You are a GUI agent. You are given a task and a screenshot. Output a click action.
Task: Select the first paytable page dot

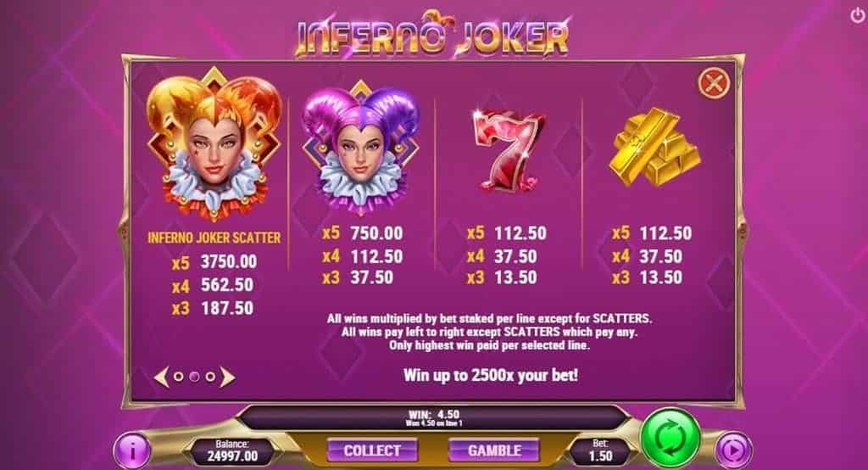click(x=178, y=377)
